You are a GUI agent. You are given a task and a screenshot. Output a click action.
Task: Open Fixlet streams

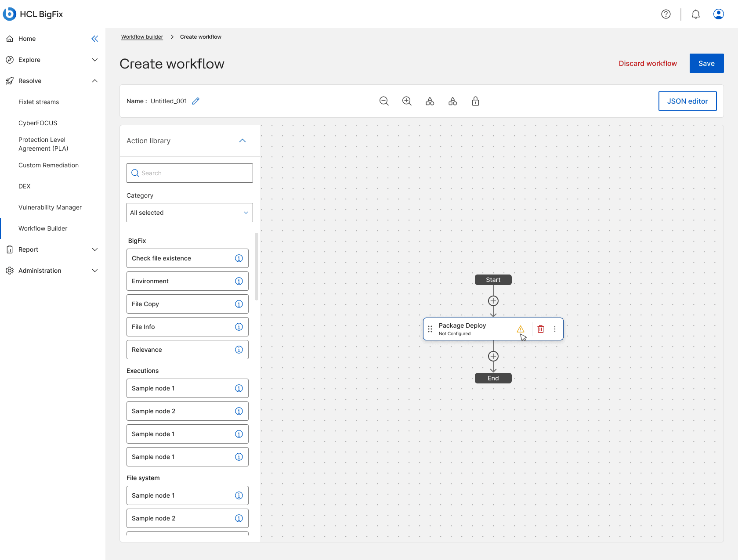(x=39, y=102)
